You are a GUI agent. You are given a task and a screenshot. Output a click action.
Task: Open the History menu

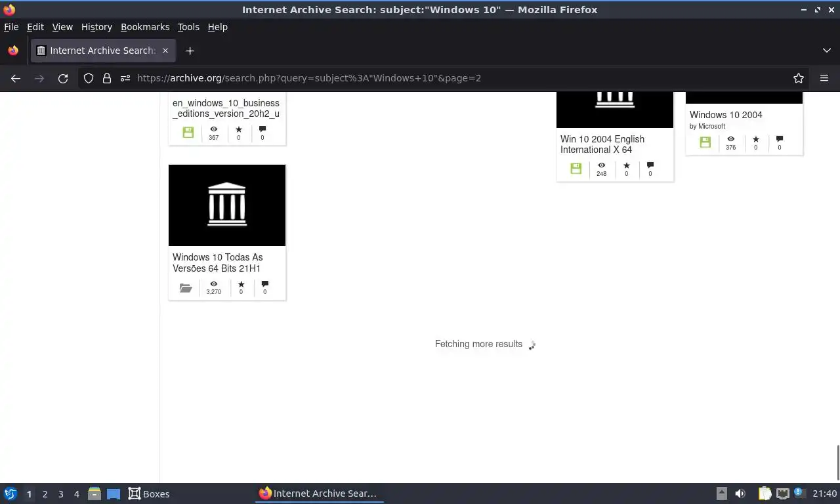96,27
